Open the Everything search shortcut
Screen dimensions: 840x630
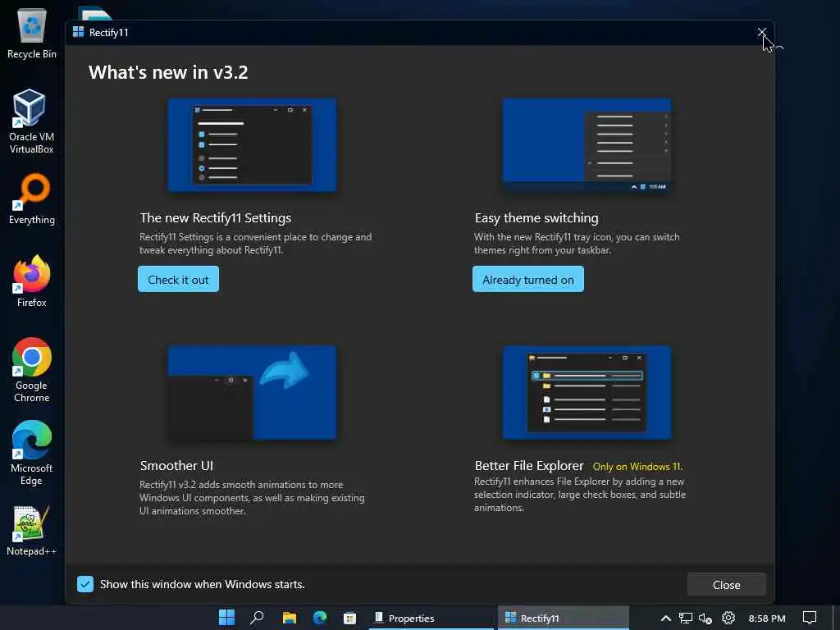pyautogui.click(x=32, y=199)
